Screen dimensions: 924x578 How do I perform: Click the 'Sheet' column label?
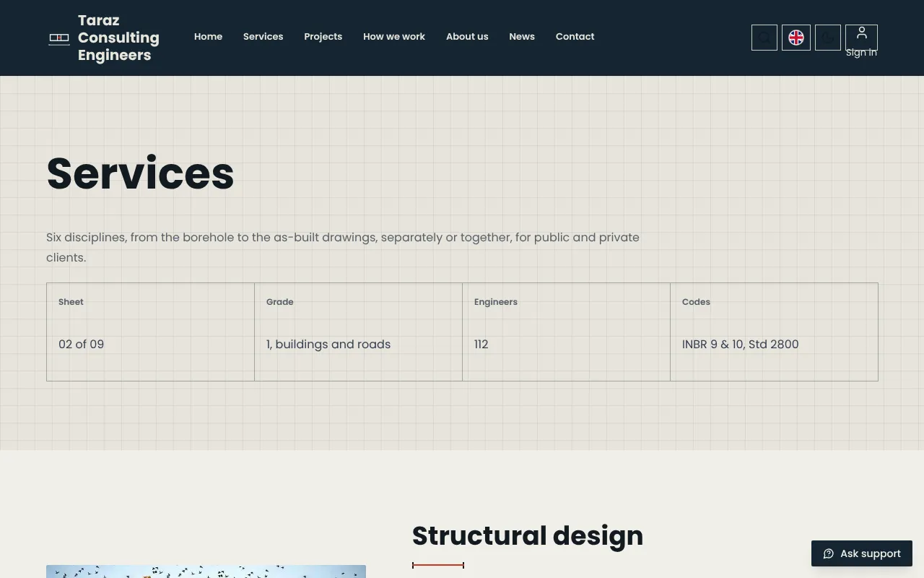click(71, 302)
